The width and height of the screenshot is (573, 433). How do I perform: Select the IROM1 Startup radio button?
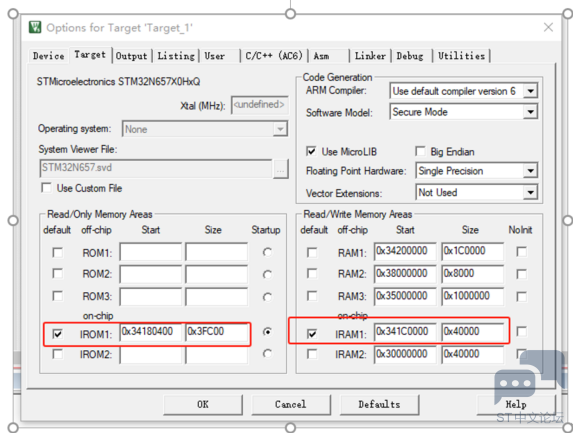click(267, 332)
